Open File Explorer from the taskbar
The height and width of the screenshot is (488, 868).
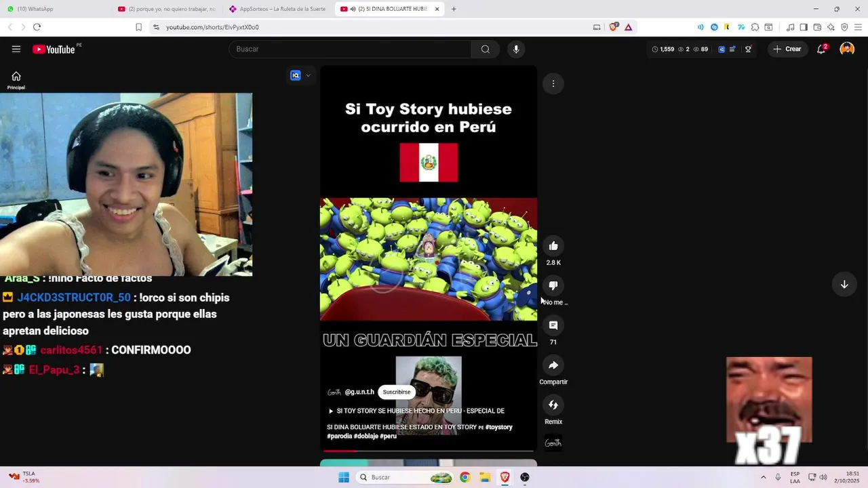pyautogui.click(x=485, y=477)
